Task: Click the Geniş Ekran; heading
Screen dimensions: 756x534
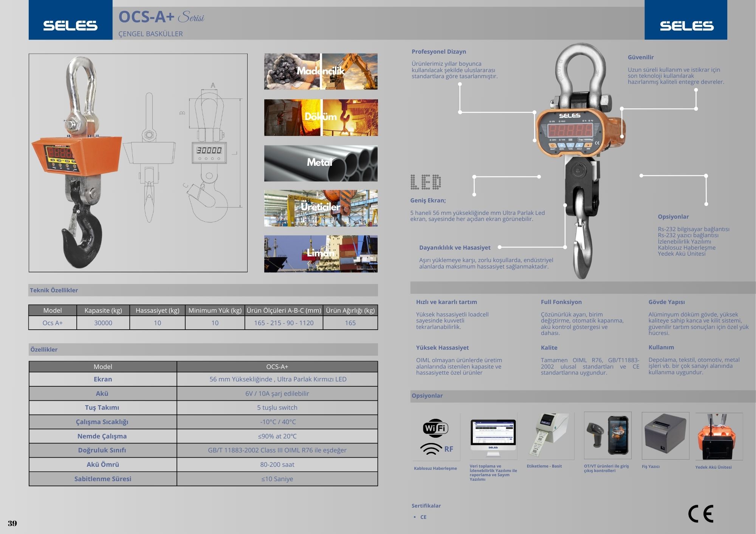Action: 428,201
